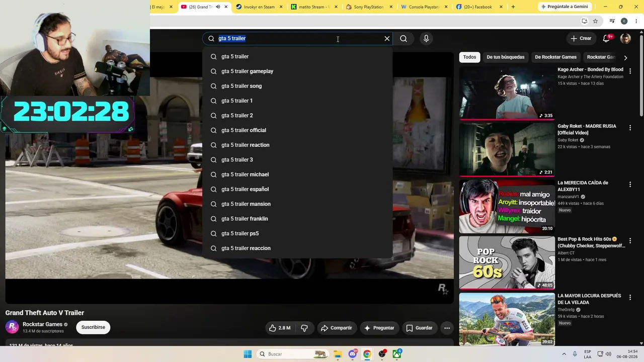This screenshot has width=644, height=362.
Task: Open File Explorer from taskbar
Action: coord(338,354)
